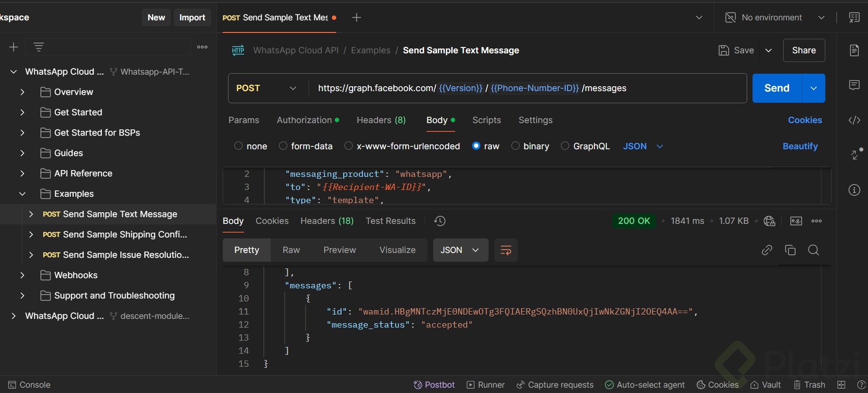Copy the response body with the copy icon
The width and height of the screenshot is (868, 393).
(x=790, y=250)
